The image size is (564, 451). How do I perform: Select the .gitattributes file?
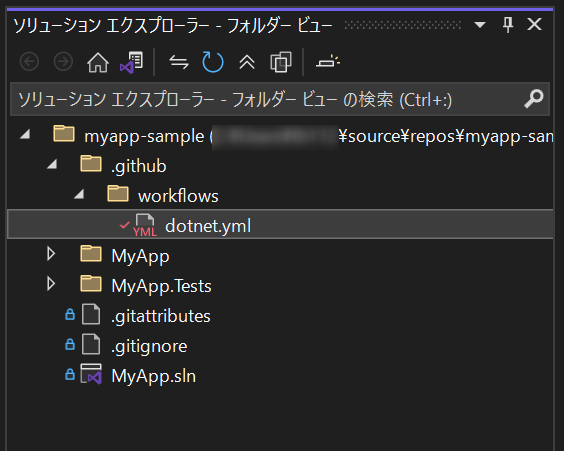tap(160, 316)
